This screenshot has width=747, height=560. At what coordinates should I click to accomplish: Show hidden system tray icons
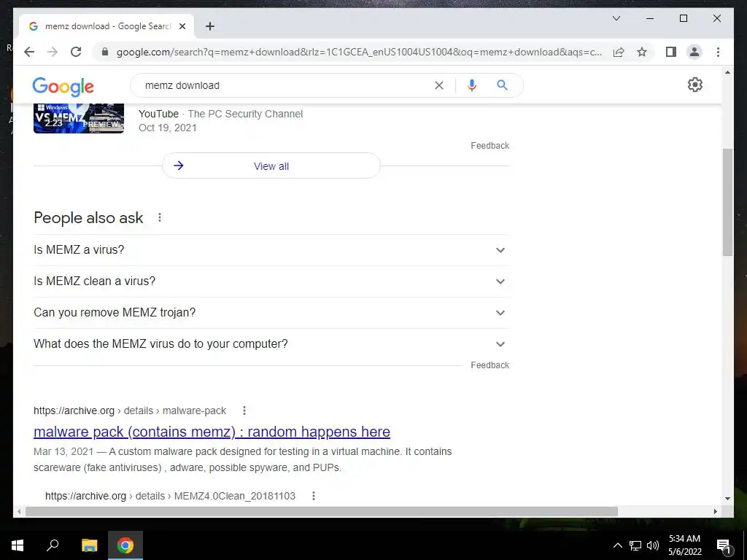(x=617, y=545)
